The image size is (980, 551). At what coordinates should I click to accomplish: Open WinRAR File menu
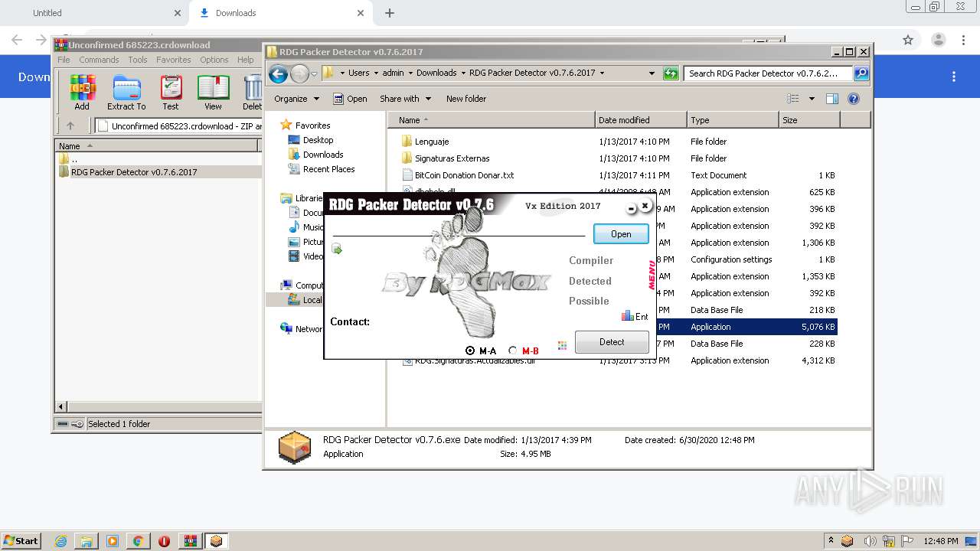(x=64, y=60)
